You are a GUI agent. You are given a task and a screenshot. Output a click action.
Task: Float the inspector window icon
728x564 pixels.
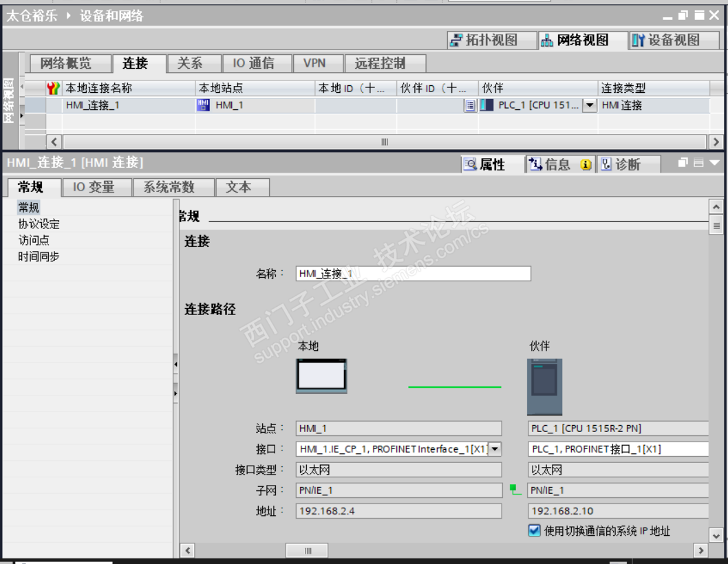coord(683,162)
